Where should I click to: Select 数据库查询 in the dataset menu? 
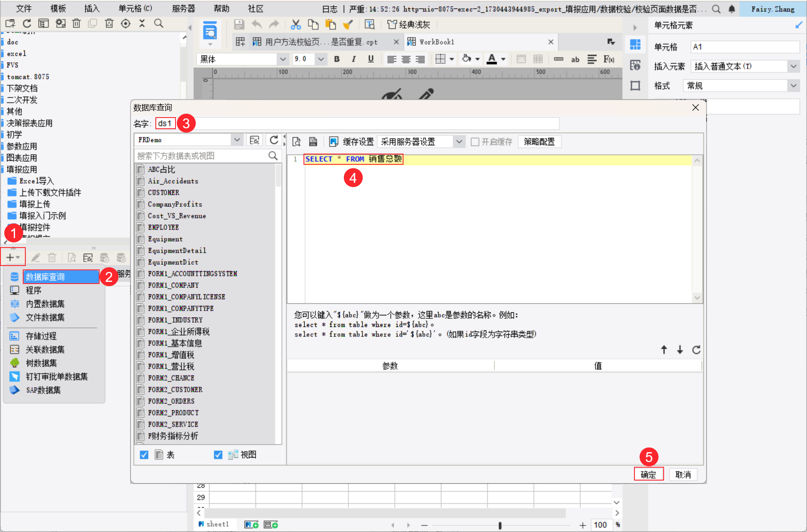61,277
